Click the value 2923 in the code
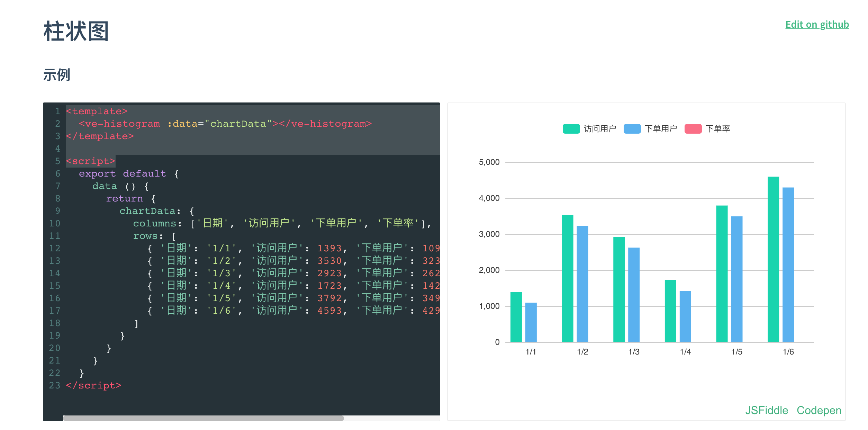 (x=330, y=273)
